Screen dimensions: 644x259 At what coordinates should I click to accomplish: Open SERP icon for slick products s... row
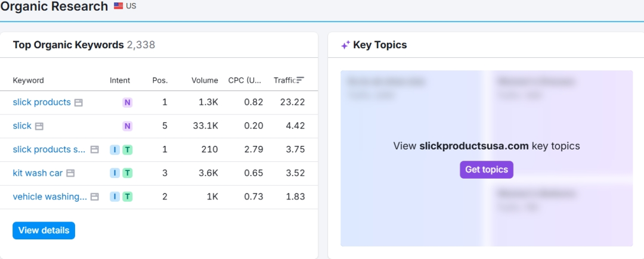click(94, 149)
